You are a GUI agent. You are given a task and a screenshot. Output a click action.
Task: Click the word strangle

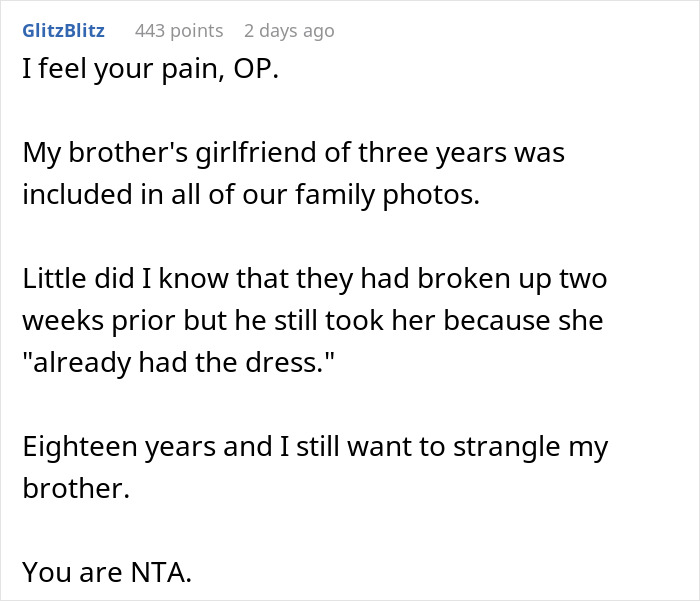click(x=507, y=447)
